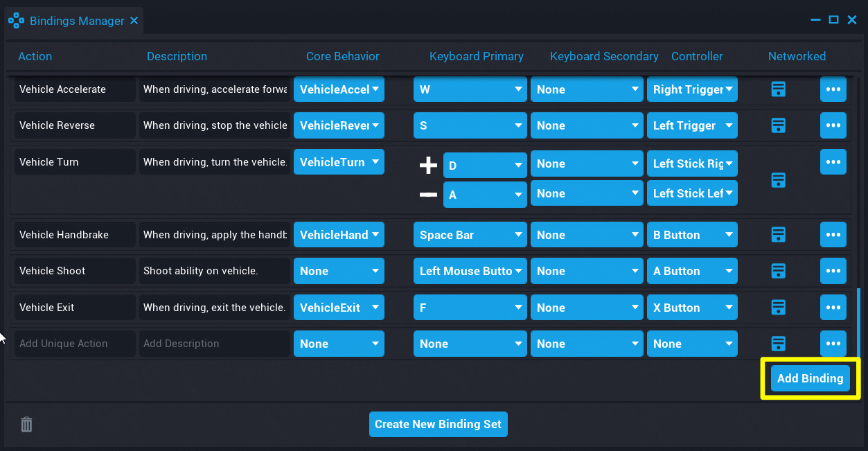The width and height of the screenshot is (868, 451).
Task: Toggle networked icon for Vehicle Exit
Action: 778,308
